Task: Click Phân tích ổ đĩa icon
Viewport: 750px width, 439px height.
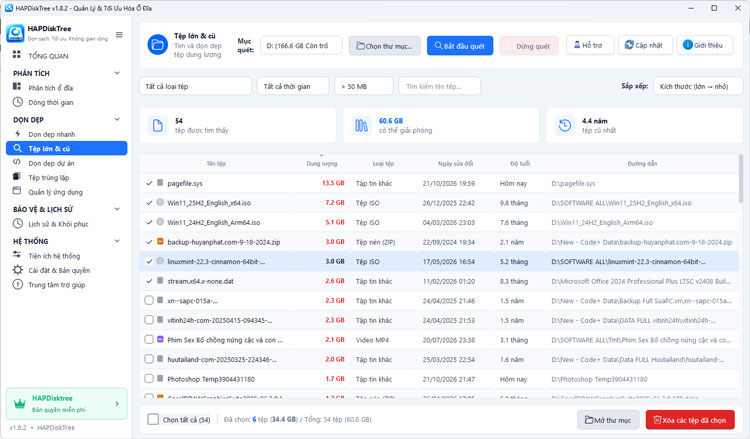Action: click(17, 87)
